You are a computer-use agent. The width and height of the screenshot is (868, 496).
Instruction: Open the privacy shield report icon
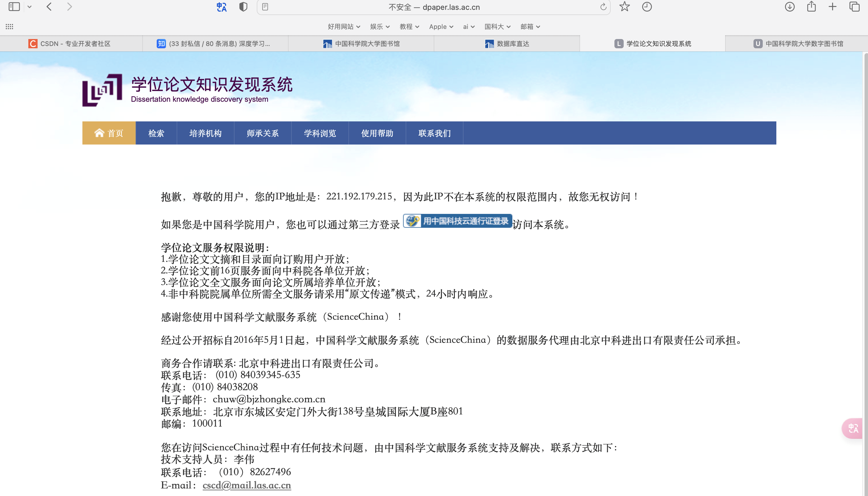tap(243, 7)
